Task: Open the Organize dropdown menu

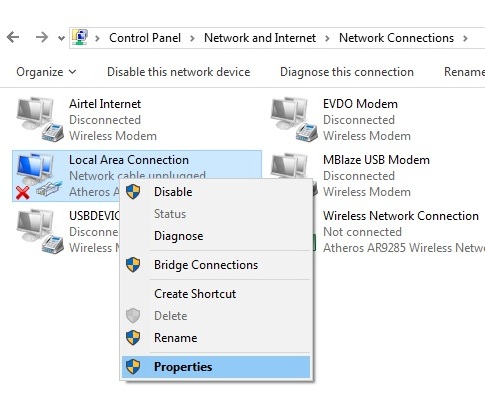Action: point(46,72)
